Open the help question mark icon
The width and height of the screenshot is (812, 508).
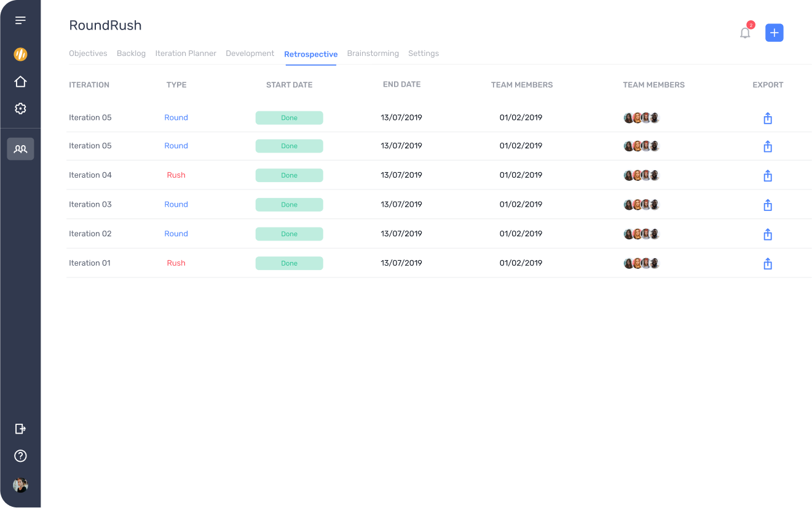pyautogui.click(x=20, y=456)
